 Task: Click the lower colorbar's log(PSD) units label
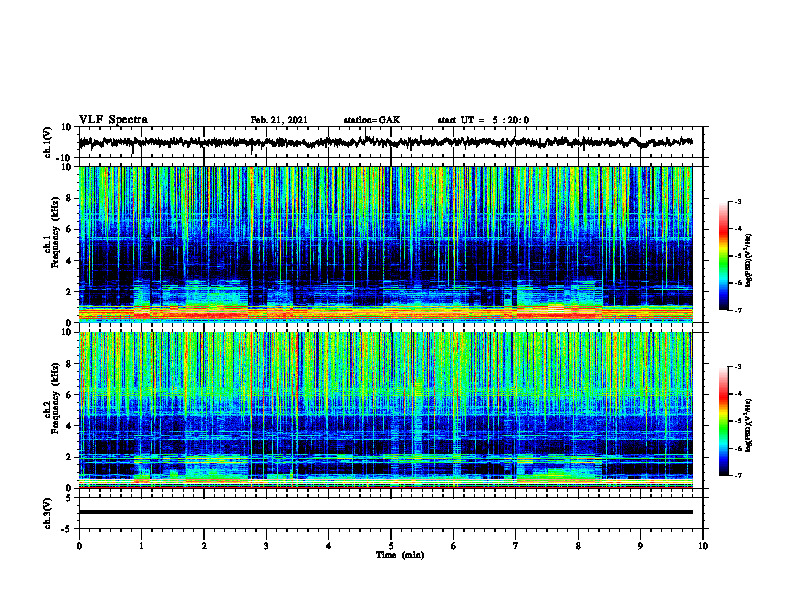pyautogui.click(x=748, y=426)
